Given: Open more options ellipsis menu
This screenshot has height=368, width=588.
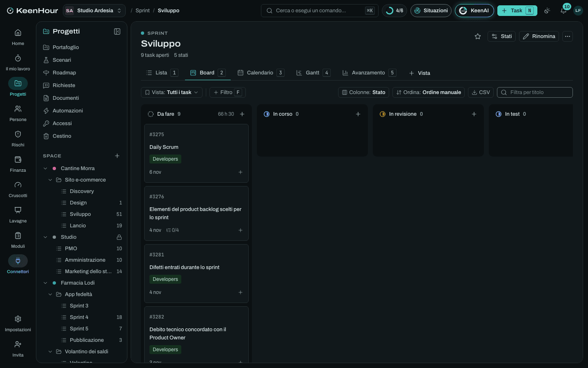Looking at the screenshot, I should coord(568,36).
